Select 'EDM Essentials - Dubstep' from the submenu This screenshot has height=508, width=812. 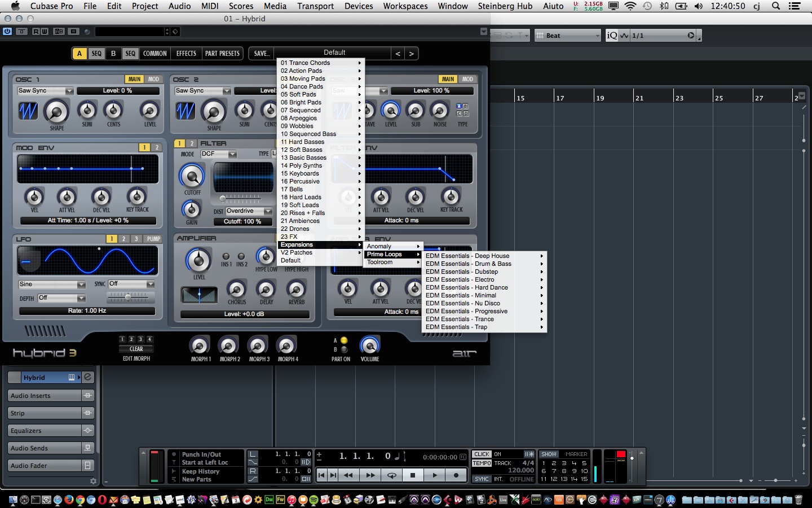point(461,271)
